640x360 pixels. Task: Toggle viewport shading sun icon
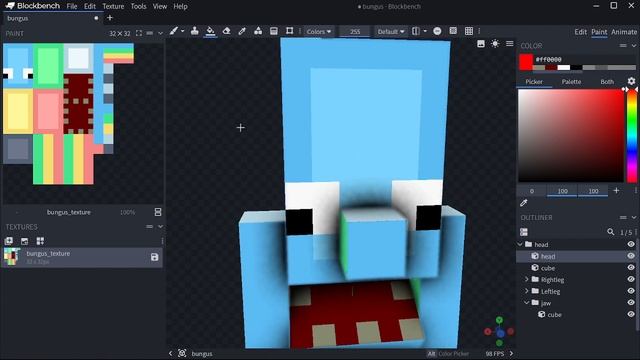coord(495,44)
